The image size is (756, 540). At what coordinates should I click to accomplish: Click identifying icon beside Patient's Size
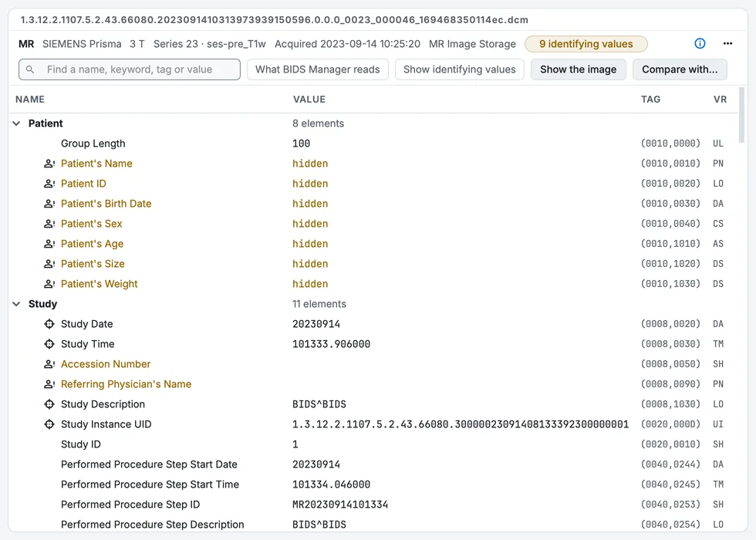coord(49,264)
